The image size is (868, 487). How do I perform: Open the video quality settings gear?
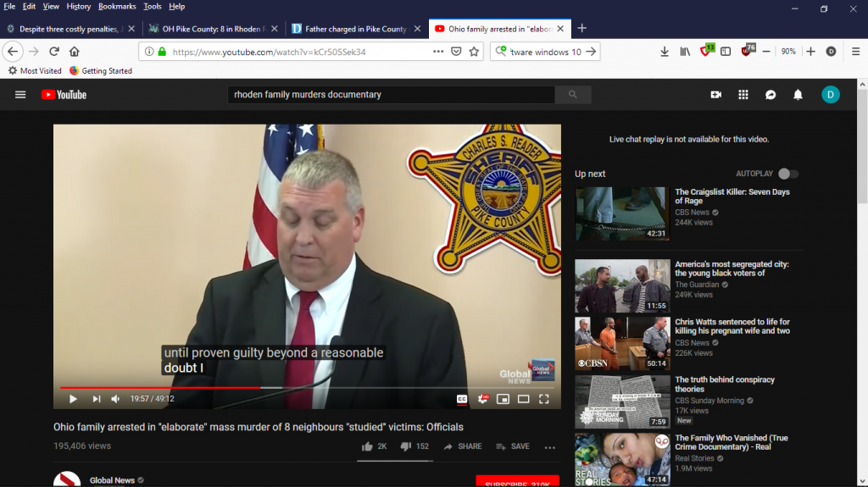pos(483,399)
